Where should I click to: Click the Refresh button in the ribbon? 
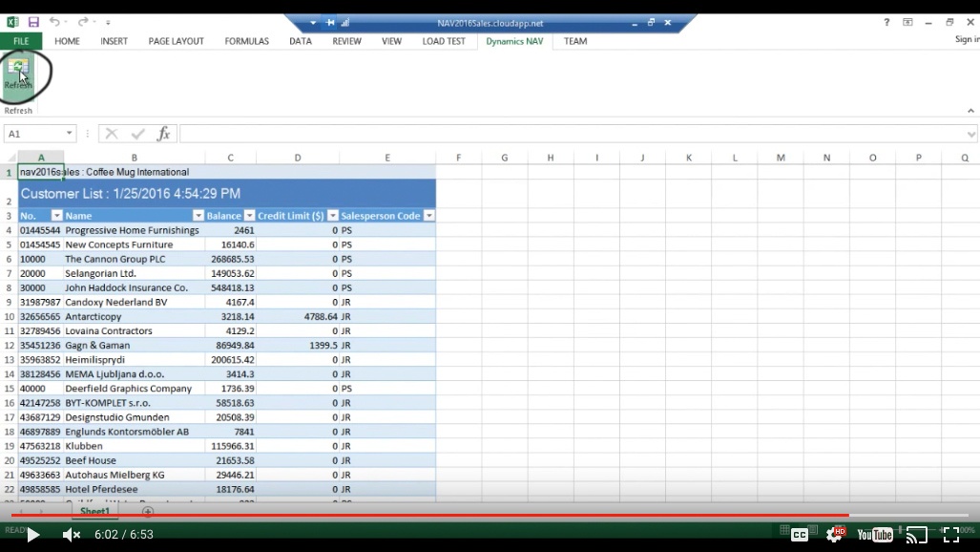(x=18, y=74)
